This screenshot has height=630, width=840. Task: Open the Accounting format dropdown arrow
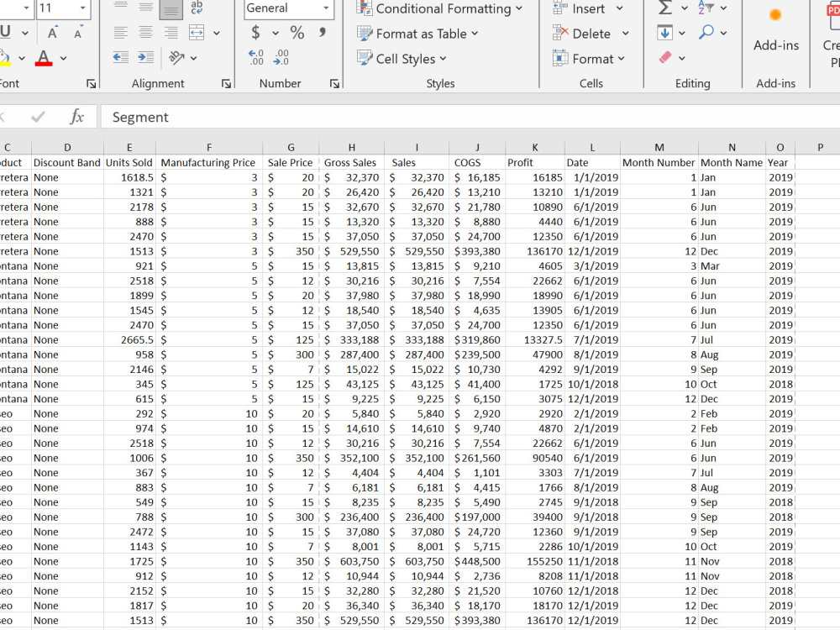click(x=276, y=34)
